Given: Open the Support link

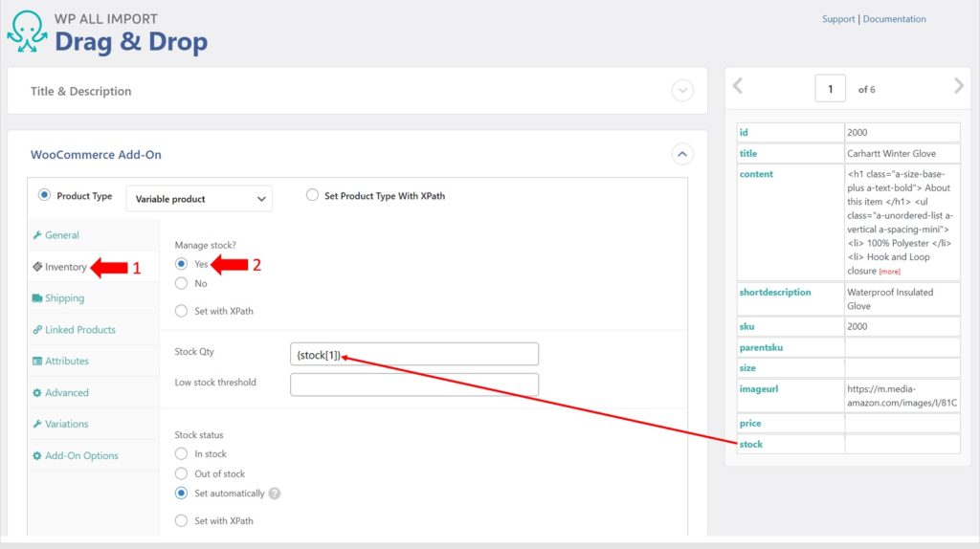Looking at the screenshot, I should [x=838, y=19].
